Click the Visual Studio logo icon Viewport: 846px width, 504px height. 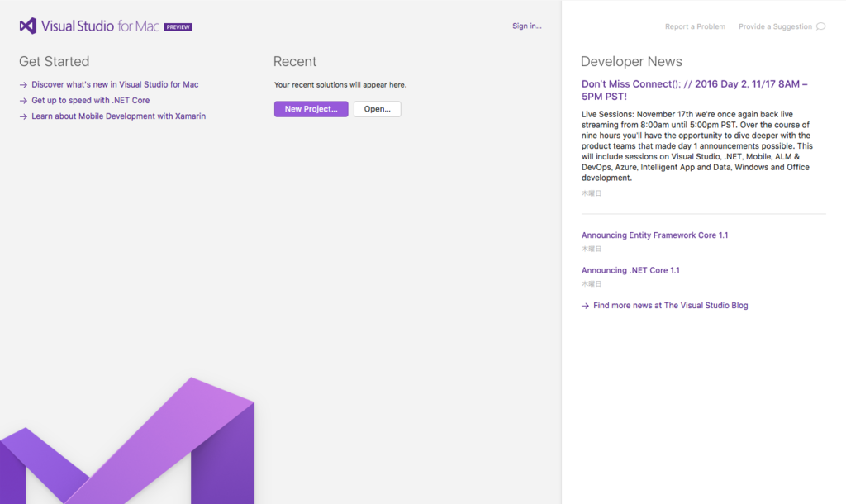28,26
